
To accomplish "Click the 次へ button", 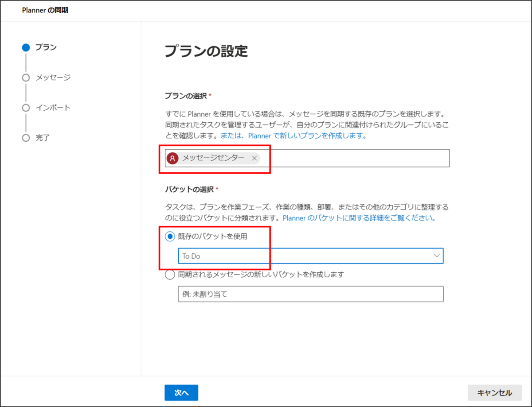I will pyautogui.click(x=181, y=393).
